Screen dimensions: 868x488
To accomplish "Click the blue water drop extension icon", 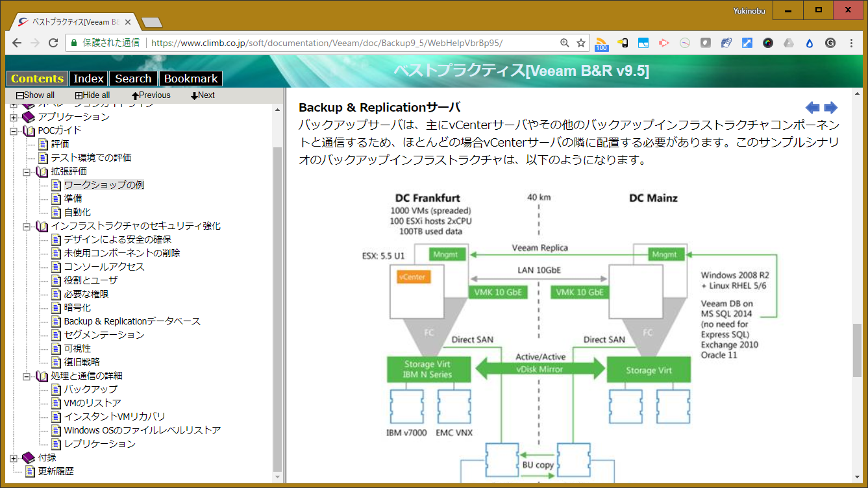I will pyautogui.click(x=810, y=43).
